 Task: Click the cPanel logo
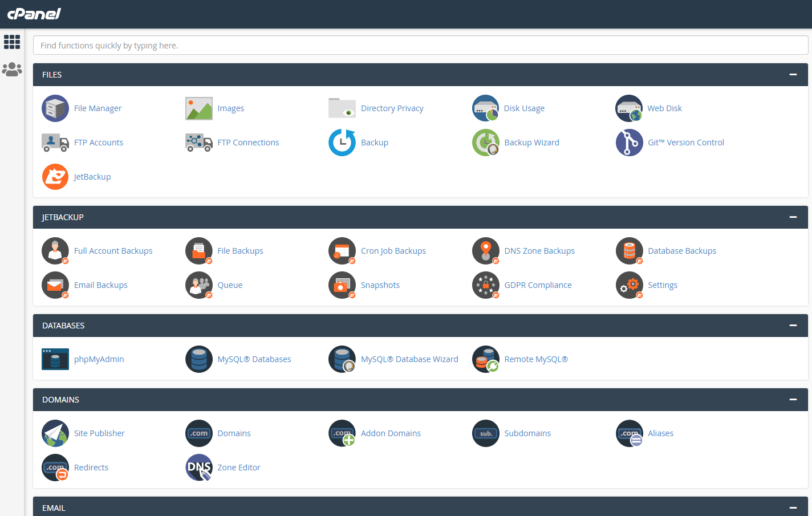pos(34,14)
